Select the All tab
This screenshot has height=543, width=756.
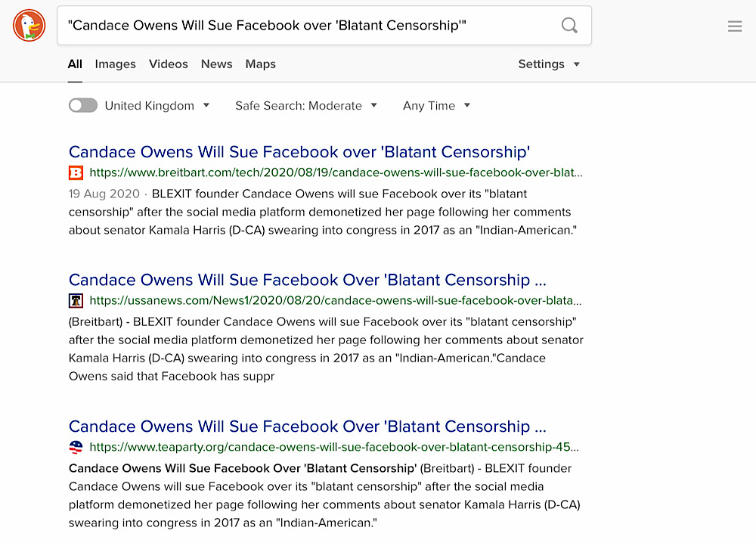(x=75, y=64)
